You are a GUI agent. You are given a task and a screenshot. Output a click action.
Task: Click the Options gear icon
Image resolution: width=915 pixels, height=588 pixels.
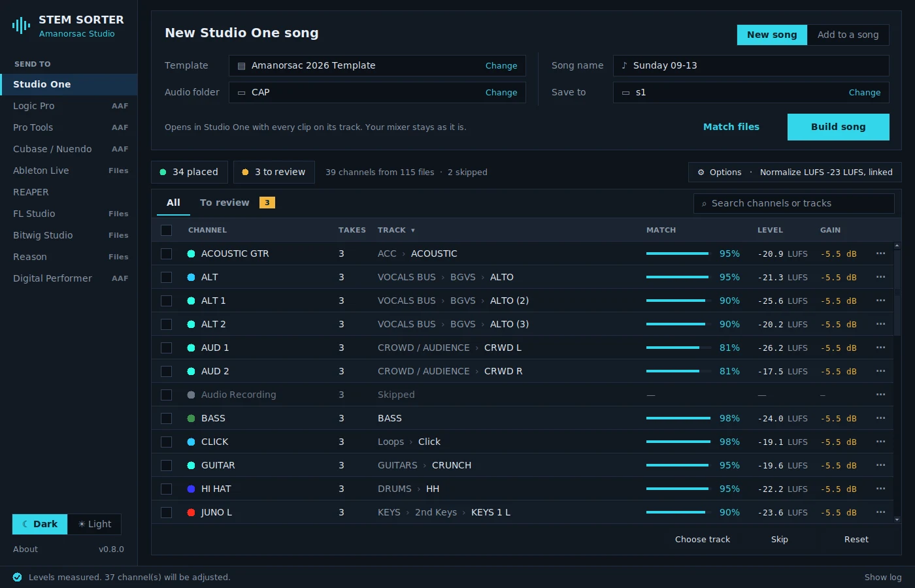point(701,172)
